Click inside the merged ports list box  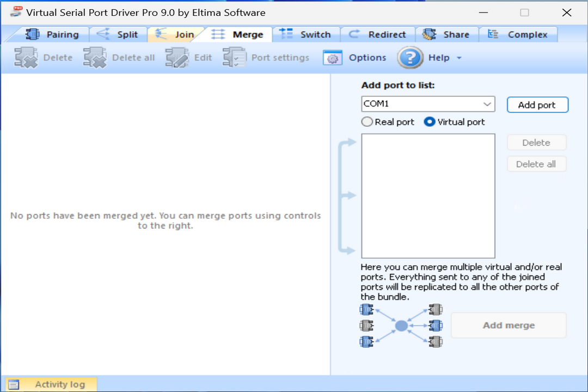tap(428, 196)
